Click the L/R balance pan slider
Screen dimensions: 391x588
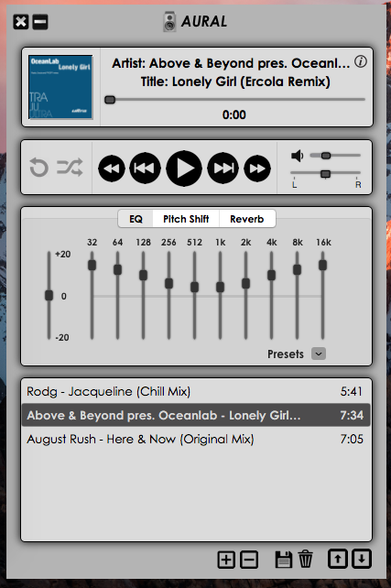[x=325, y=174]
